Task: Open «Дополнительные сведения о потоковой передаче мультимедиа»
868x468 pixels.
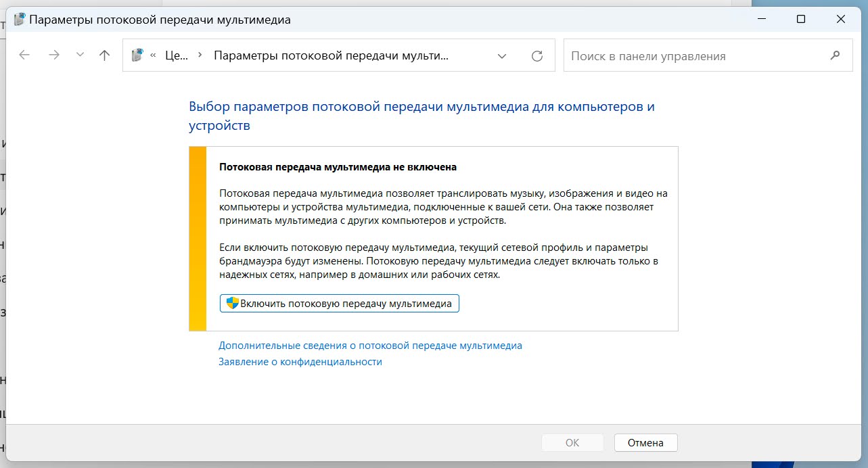Action: (370, 345)
